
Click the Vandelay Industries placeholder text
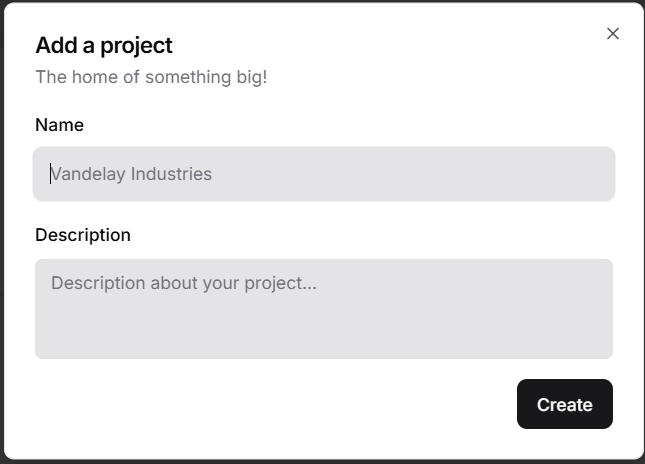[132, 174]
